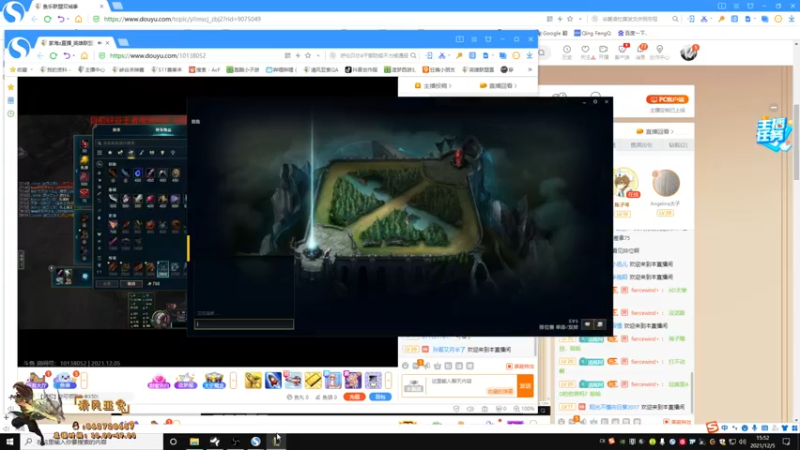Open the password key tool in the front browser
This screenshot has width=800, height=450.
pos(459,56)
